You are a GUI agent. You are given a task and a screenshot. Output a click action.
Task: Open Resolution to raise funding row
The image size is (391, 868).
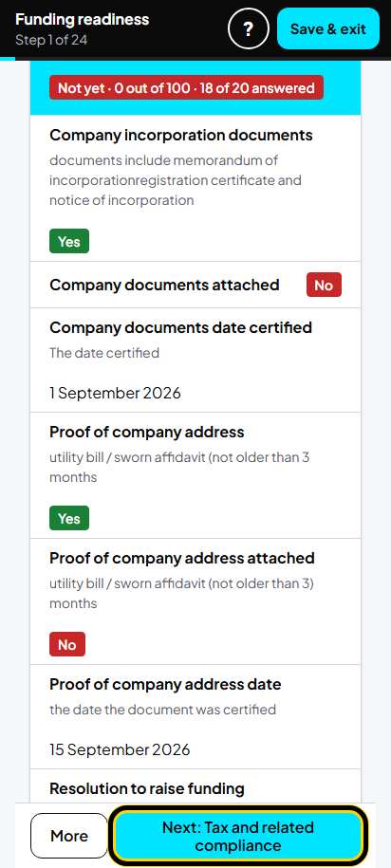pos(195,785)
